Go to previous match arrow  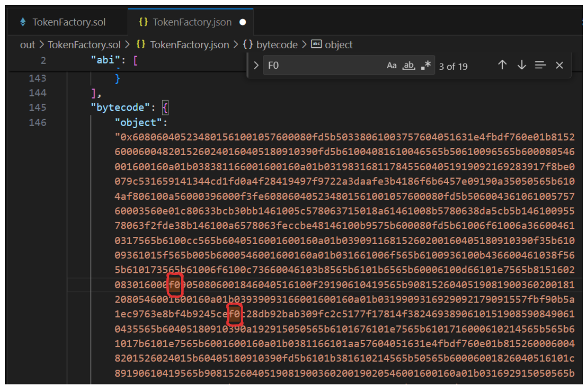tap(502, 65)
